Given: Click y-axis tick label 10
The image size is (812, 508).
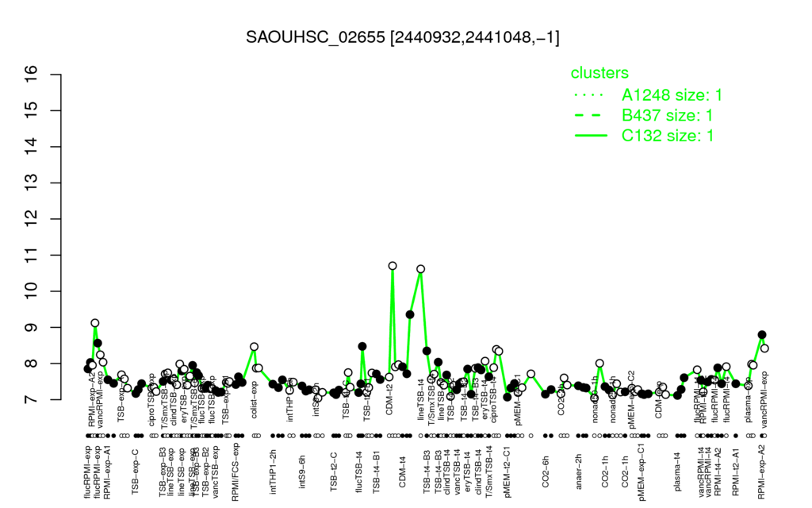Looking at the screenshot, I should point(31,291).
